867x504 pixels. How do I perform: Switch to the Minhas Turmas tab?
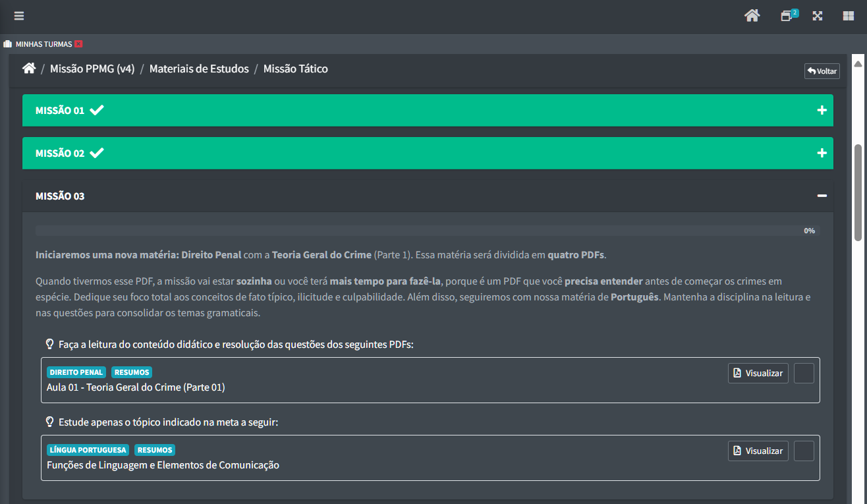coord(43,44)
